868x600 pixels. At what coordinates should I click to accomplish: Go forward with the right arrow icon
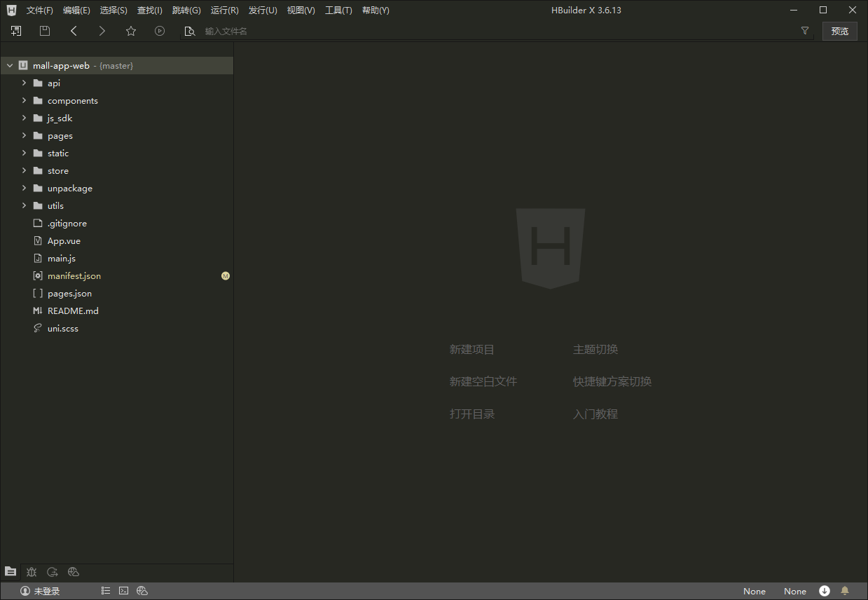pyautogui.click(x=102, y=31)
